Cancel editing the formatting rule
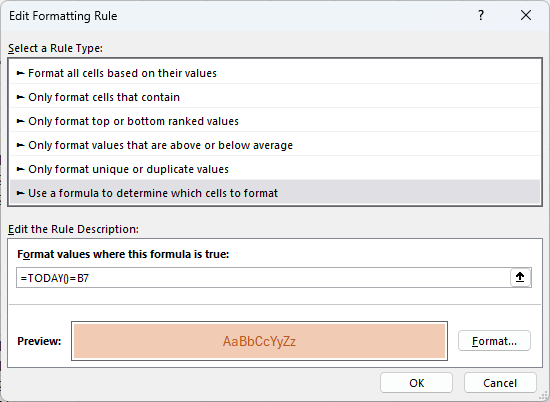Viewport: 550px width, 402px height. click(500, 383)
